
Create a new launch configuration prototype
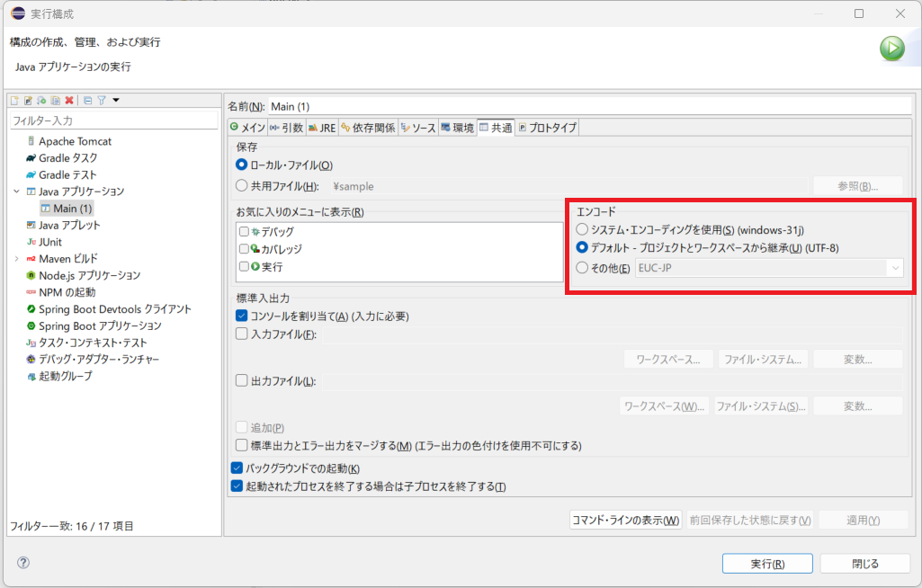coord(28,100)
